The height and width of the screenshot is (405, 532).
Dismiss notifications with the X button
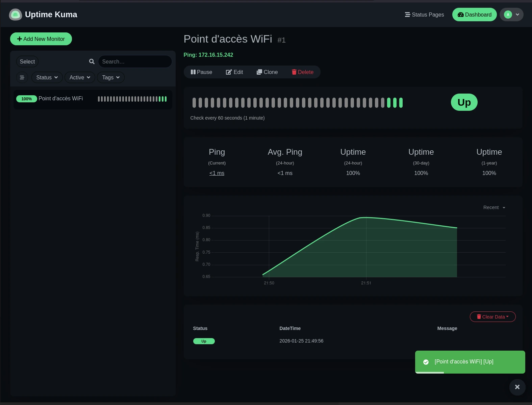click(517, 387)
